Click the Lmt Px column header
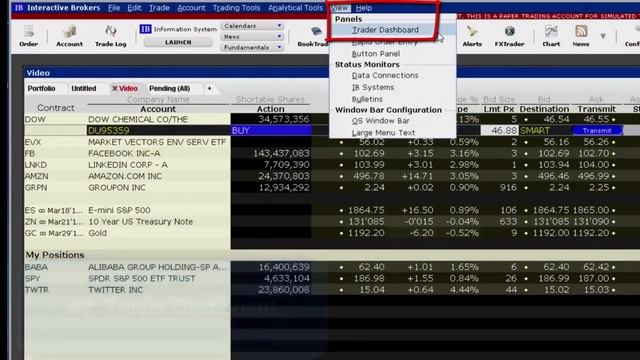Viewport: 640px width, 360px height. coord(498,109)
